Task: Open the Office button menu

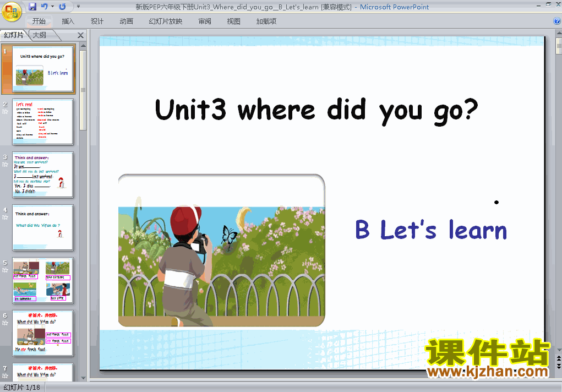Action: (x=11, y=12)
